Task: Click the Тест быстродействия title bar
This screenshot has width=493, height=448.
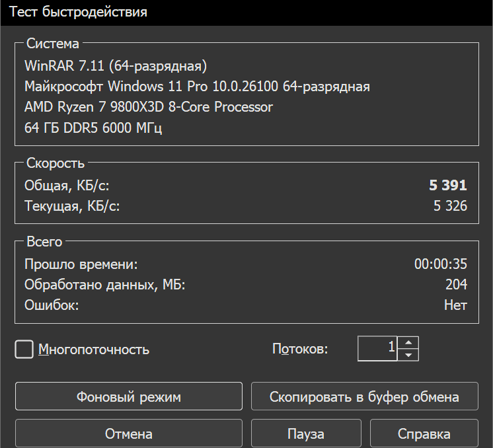Action: pyautogui.click(x=246, y=13)
